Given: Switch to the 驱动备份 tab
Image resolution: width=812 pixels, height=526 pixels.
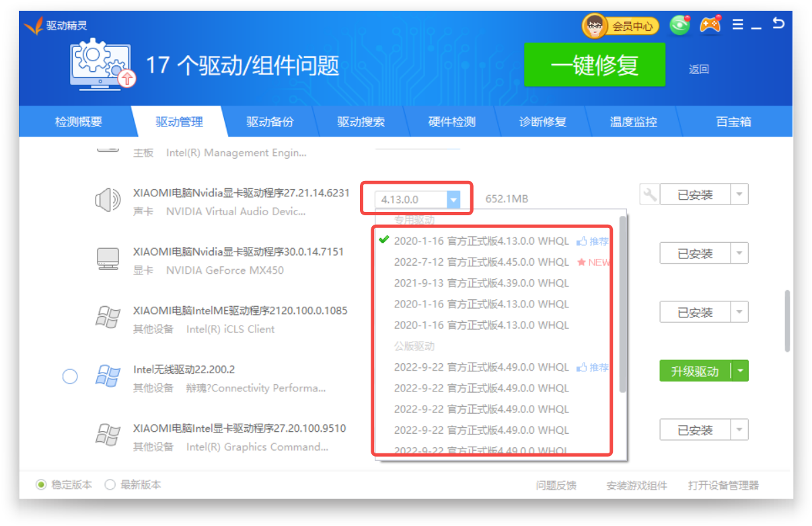Looking at the screenshot, I should tap(270, 122).
